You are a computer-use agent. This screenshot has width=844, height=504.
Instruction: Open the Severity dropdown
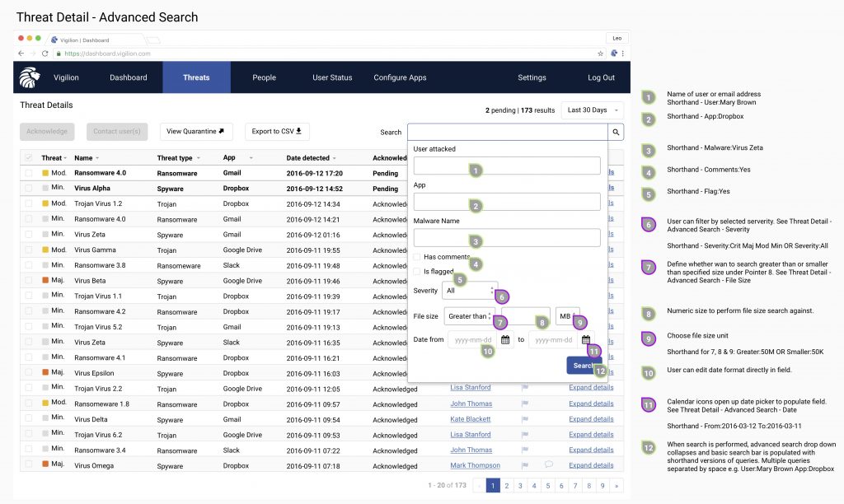pos(469,291)
